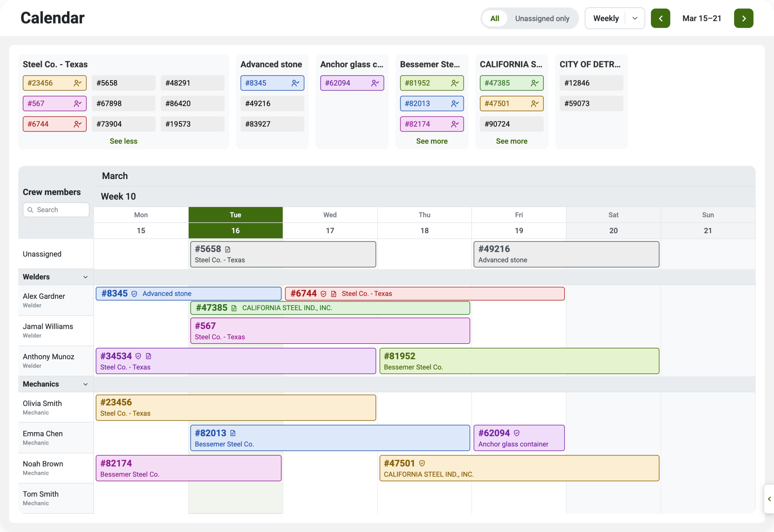The image size is (774, 532).
Task: Click job chip #12846 under CITY OF DETR...
Action: (x=591, y=83)
